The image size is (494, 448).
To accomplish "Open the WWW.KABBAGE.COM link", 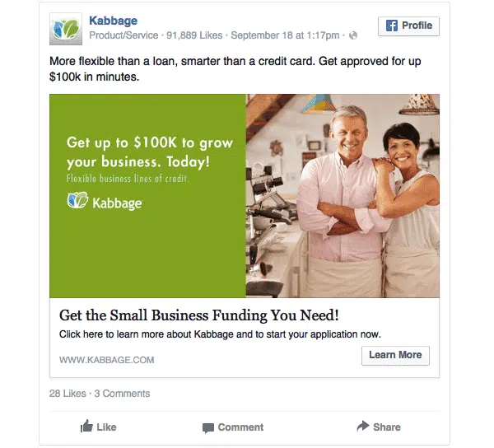I will click(107, 360).
